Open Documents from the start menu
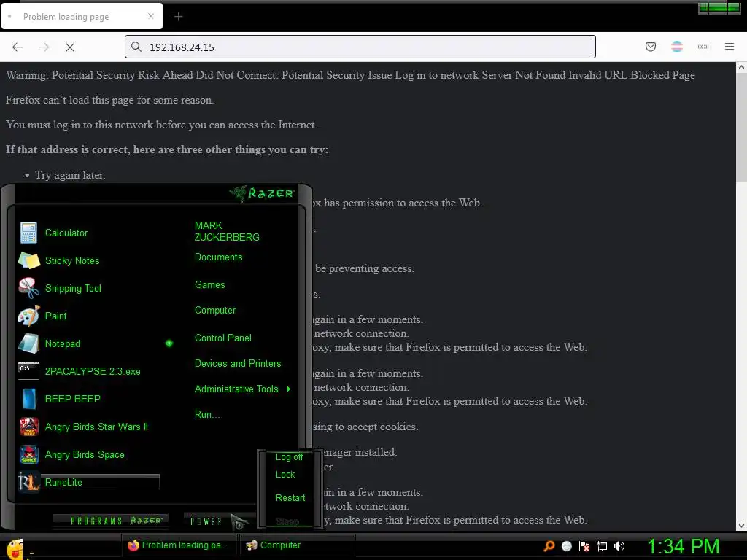 tap(219, 257)
